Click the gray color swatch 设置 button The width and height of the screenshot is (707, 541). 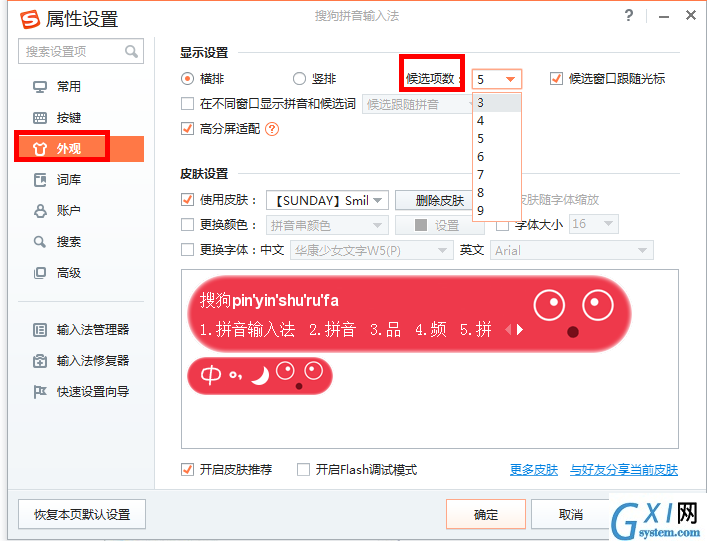[440, 225]
